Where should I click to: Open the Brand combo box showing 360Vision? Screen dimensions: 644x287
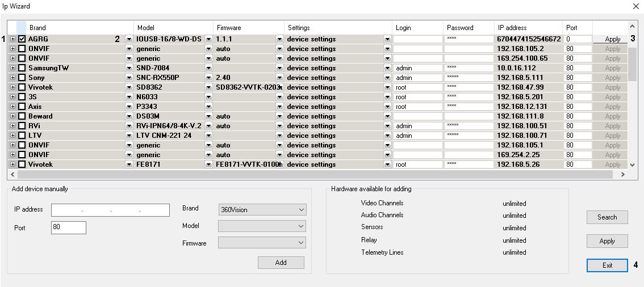[x=262, y=209]
